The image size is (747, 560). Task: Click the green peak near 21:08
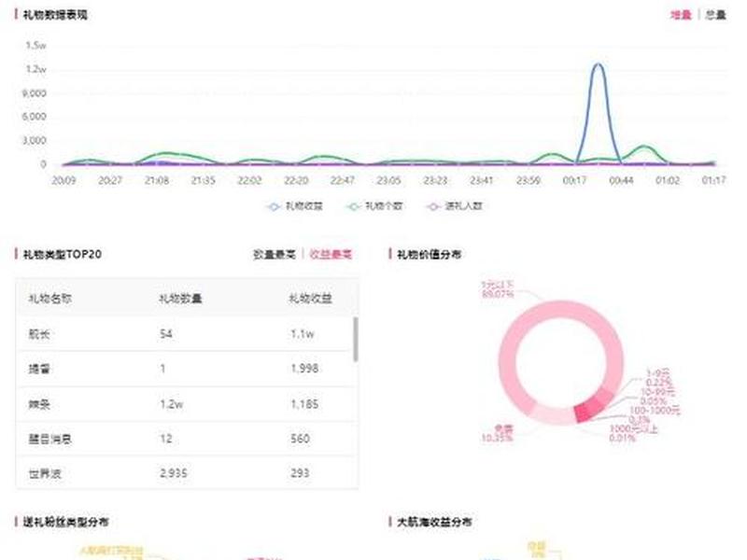[165, 153]
